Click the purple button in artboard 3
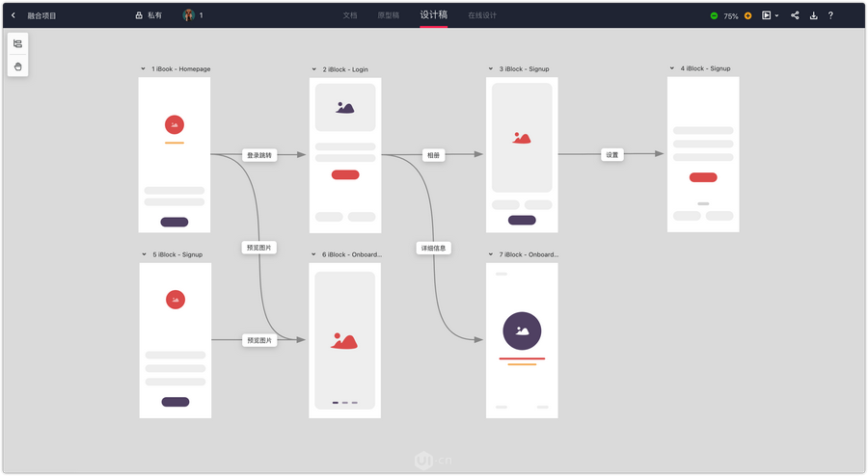The height and width of the screenshot is (476, 868). click(x=522, y=220)
